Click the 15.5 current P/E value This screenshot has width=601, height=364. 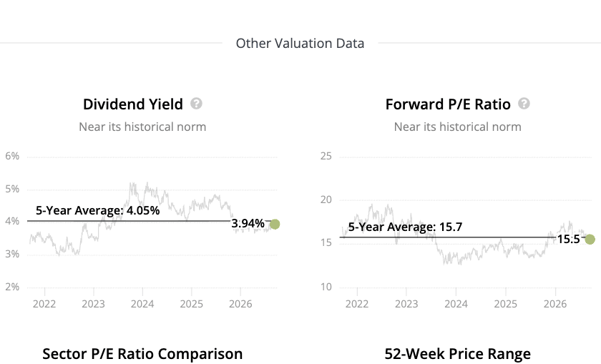pyautogui.click(x=568, y=240)
